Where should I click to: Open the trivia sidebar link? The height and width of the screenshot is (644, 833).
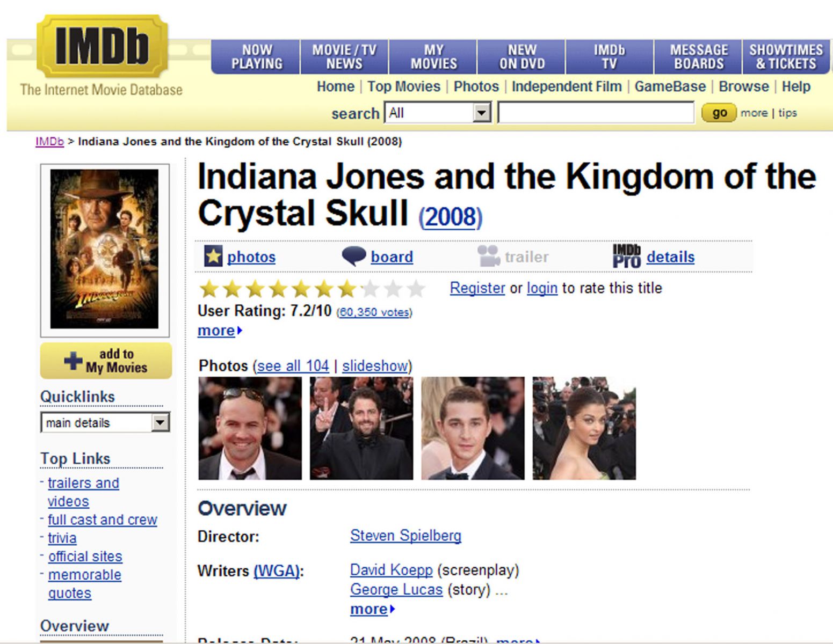tap(62, 538)
